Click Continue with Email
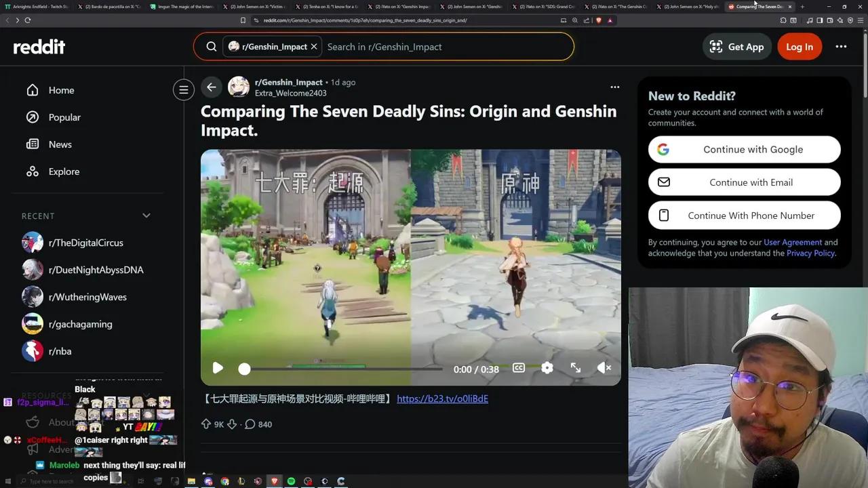Image resolution: width=868 pixels, height=488 pixels. click(745, 182)
